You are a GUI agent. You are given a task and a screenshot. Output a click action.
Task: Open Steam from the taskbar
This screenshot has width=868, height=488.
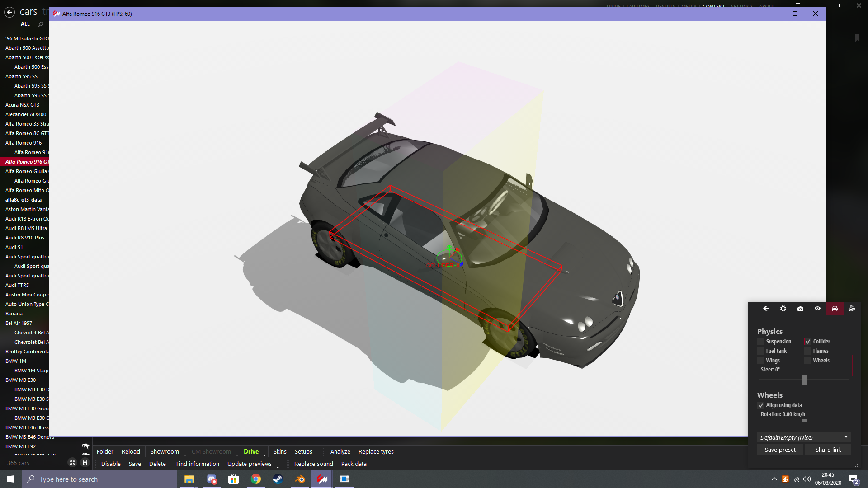tap(278, 479)
